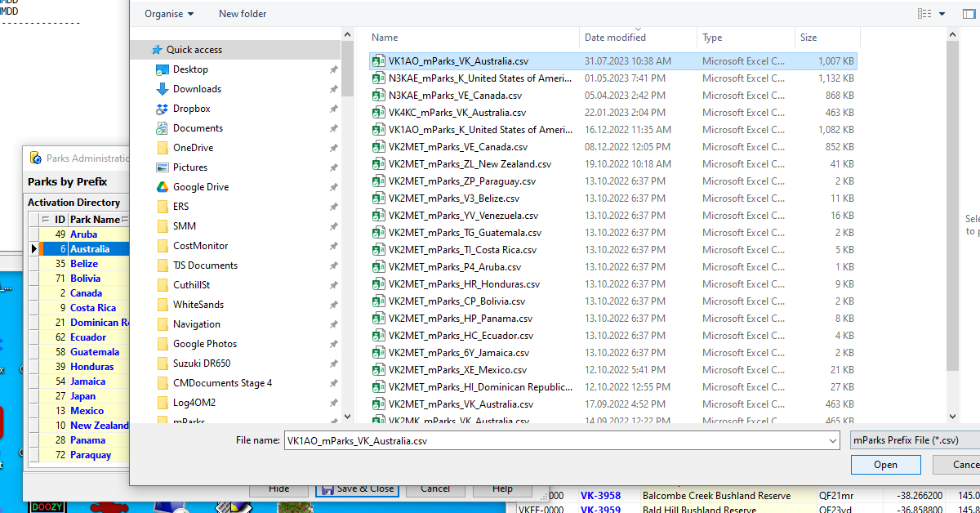980x513 pixels.
Task: Select file VK2MET_mParks_ZL_New Zealand.csv
Action: click(x=612, y=164)
